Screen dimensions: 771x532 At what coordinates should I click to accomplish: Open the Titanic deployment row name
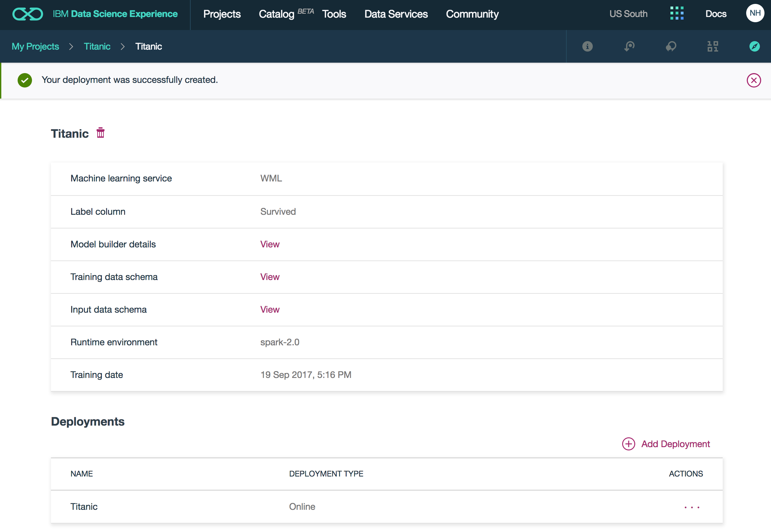(x=84, y=507)
